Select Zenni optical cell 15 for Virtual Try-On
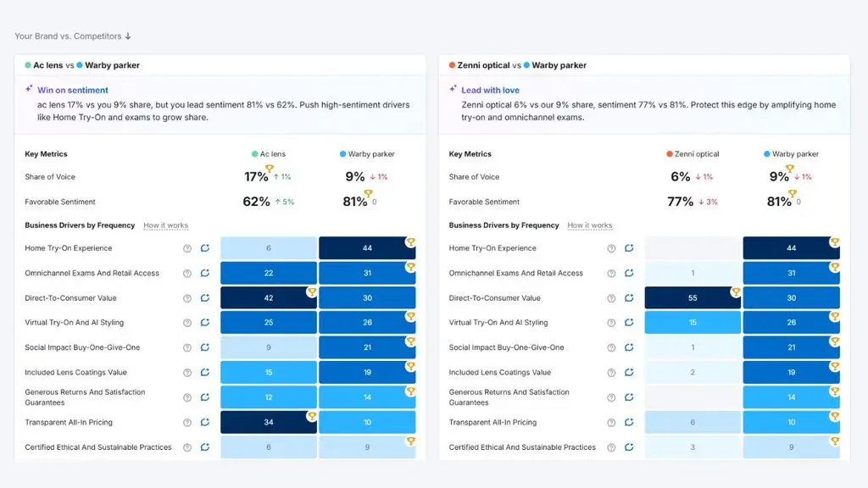 point(693,323)
